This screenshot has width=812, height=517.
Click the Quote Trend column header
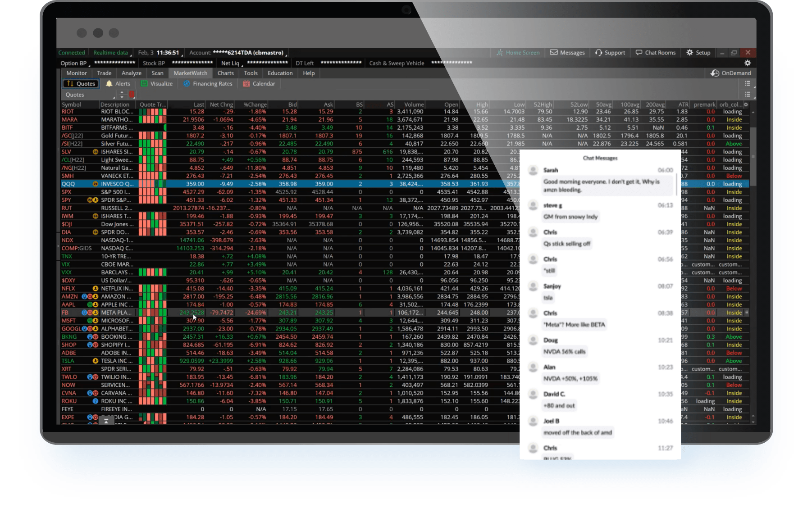(153, 104)
